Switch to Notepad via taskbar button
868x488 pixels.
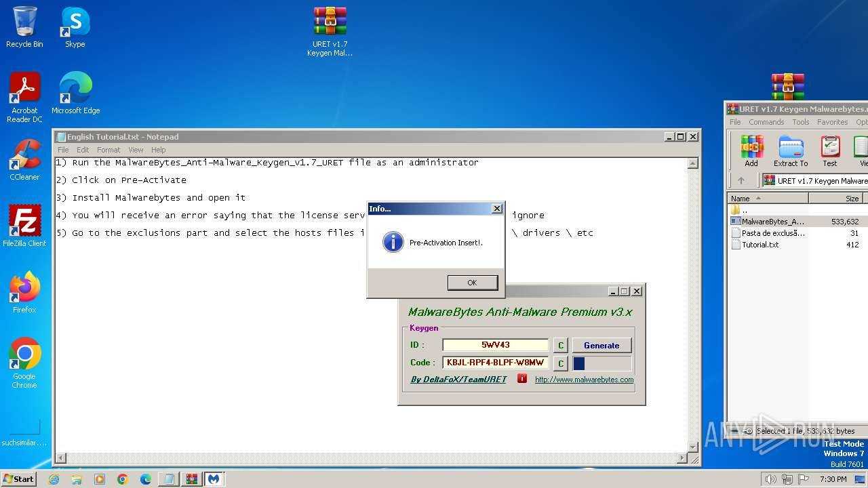point(167,479)
